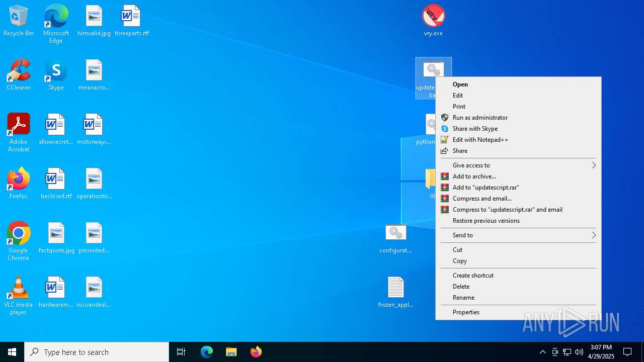
Task: Select the allowsecret document icon
Action: click(56, 130)
